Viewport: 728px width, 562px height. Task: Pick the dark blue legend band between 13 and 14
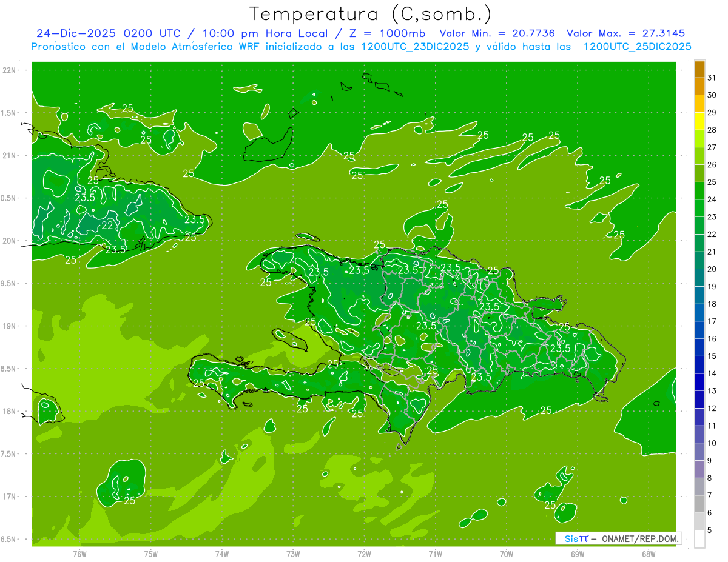(699, 383)
